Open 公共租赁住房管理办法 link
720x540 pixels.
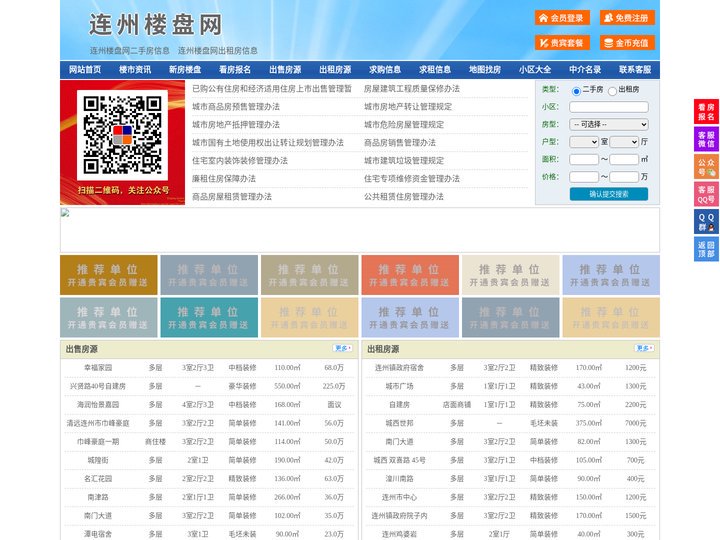click(404, 196)
